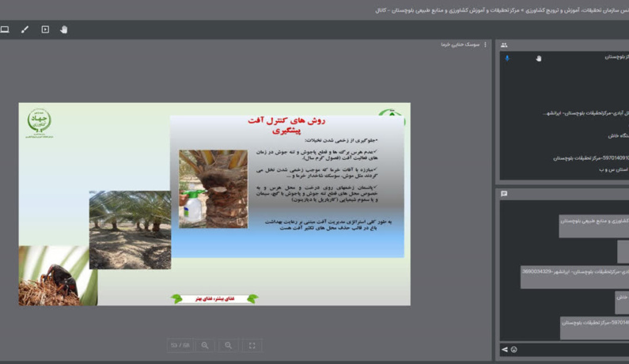Viewport: 629px width, 364px height.
Task: Click the screen share laptop icon
Action: 5,29
